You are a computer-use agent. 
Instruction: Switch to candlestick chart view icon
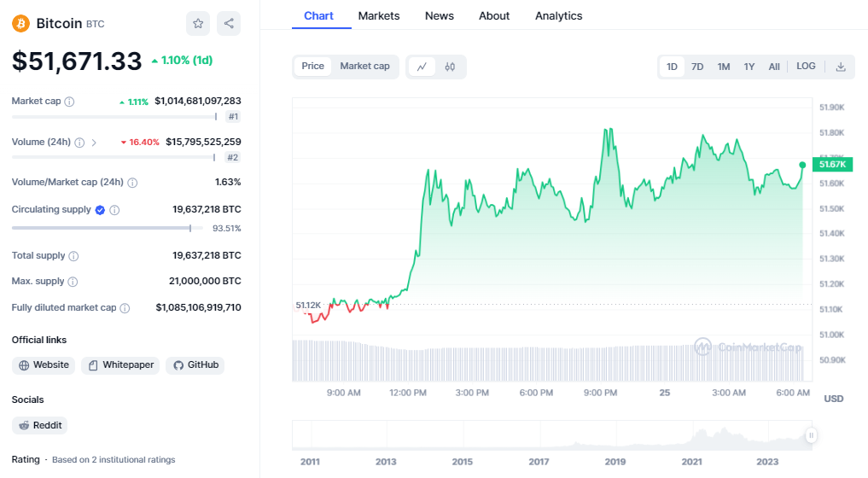450,67
